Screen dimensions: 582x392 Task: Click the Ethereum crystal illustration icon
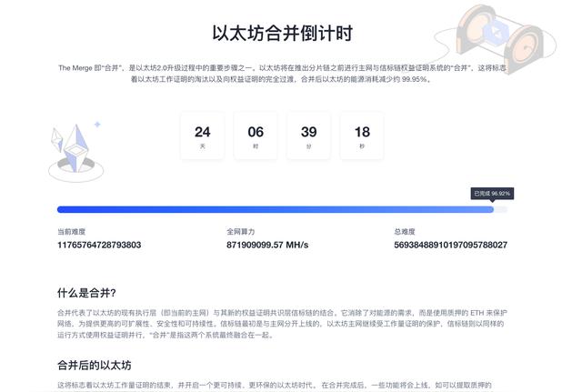point(75,152)
